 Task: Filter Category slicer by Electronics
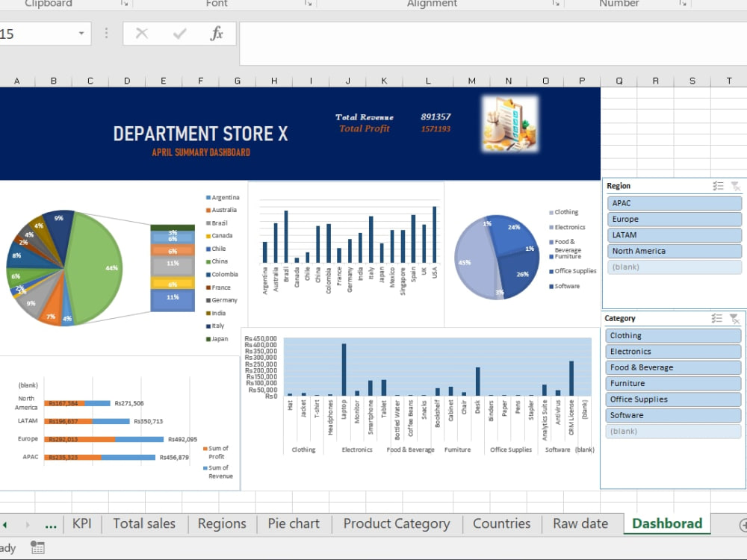click(x=673, y=352)
